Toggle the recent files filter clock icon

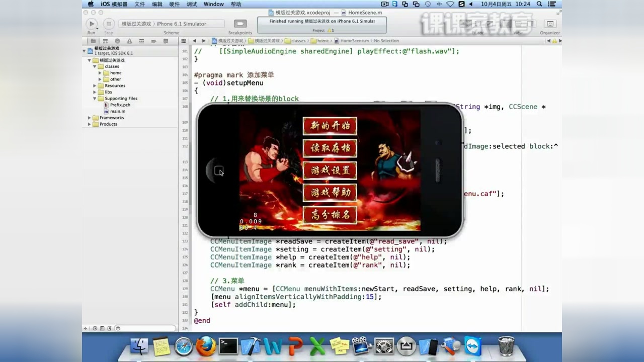[95, 328]
